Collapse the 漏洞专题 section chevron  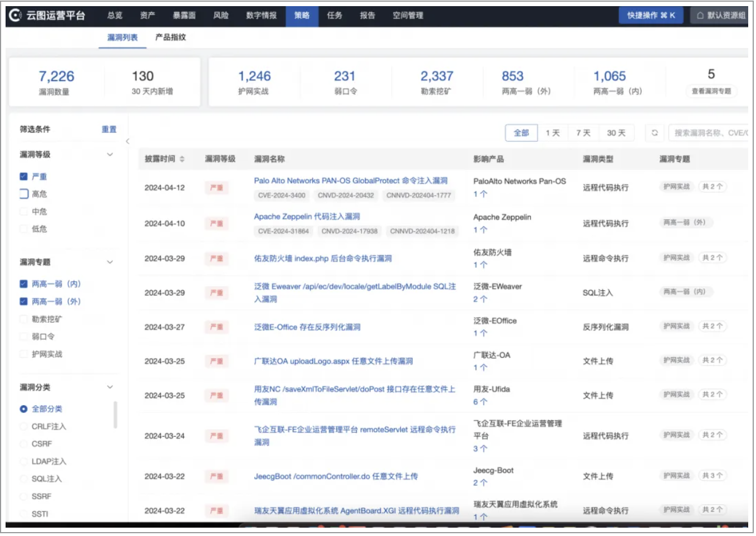(109, 262)
